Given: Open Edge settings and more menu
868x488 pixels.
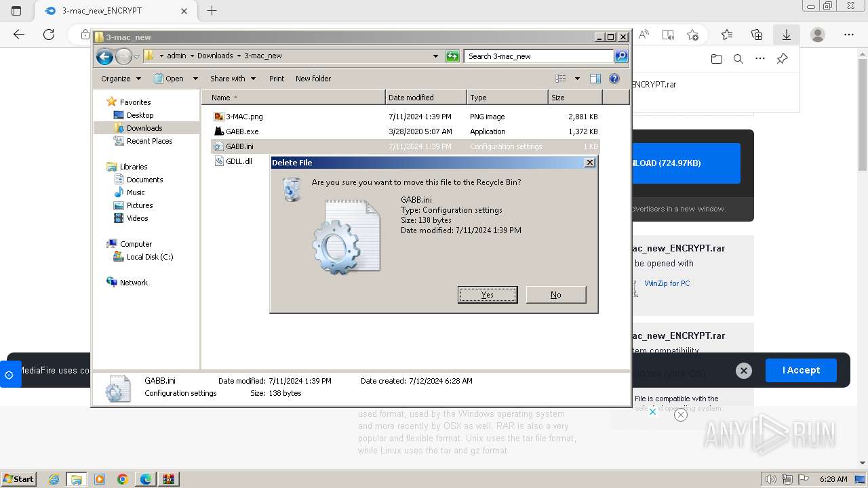Looking at the screenshot, I should [x=849, y=35].
